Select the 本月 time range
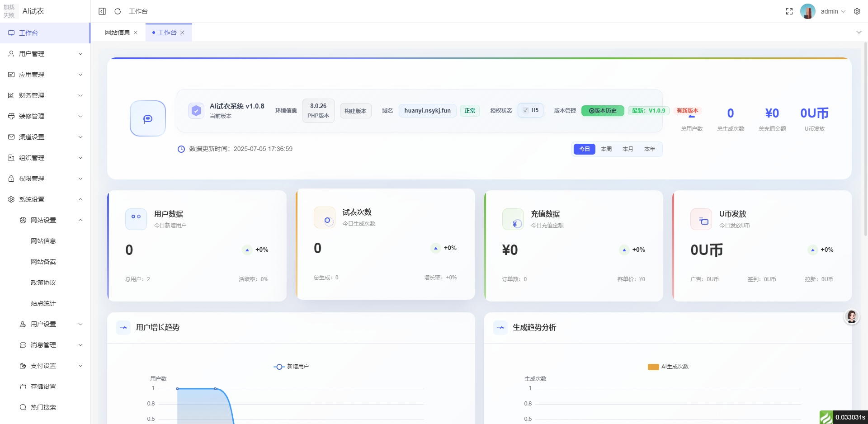 coord(628,149)
